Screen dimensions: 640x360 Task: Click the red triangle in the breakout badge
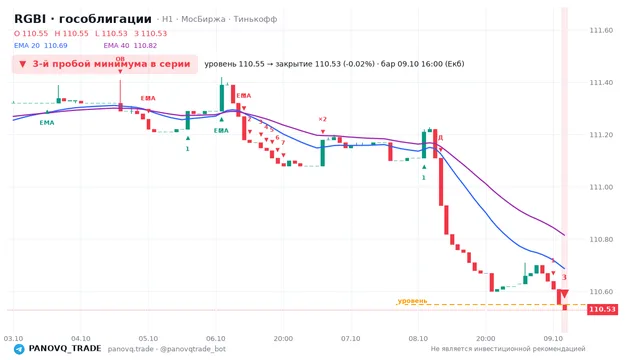(23, 64)
